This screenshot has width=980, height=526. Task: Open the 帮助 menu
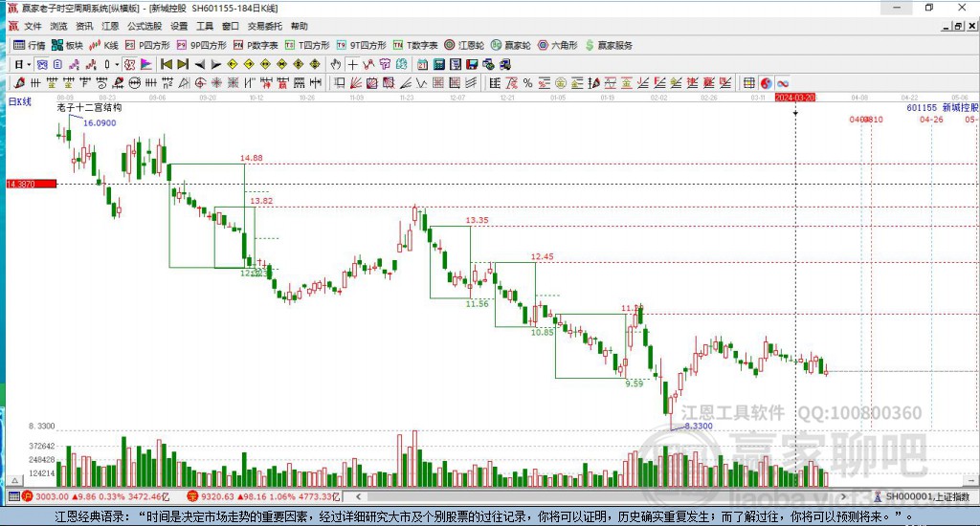click(x=300, y=26)
